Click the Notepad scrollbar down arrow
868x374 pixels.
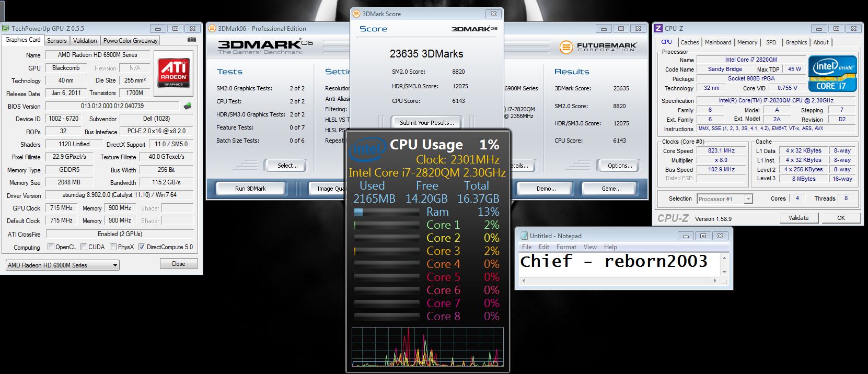[x=724, y=272]
